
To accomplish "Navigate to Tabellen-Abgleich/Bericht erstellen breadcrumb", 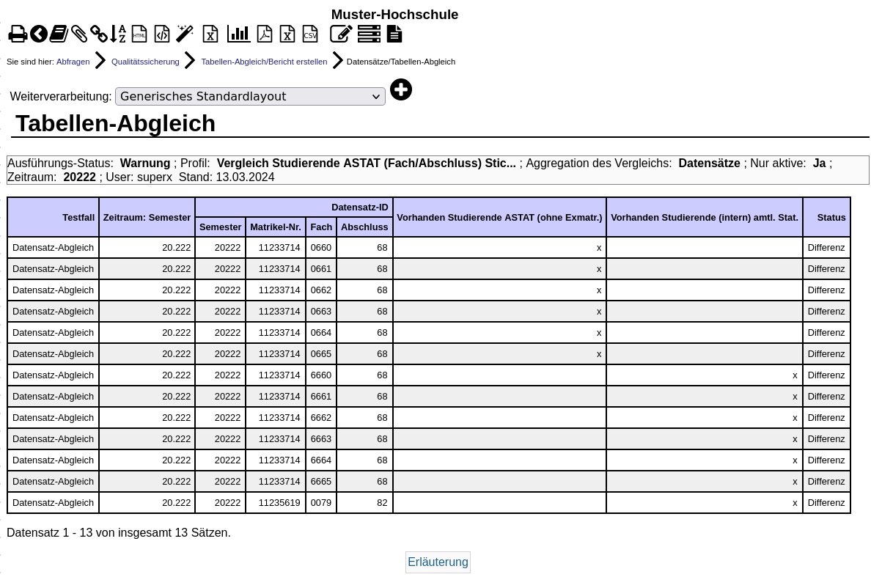I will click(x=264, y=62).
